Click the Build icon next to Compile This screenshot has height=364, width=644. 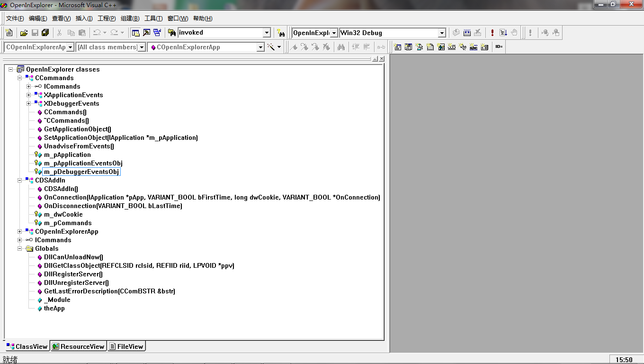(x=467, y=33)
